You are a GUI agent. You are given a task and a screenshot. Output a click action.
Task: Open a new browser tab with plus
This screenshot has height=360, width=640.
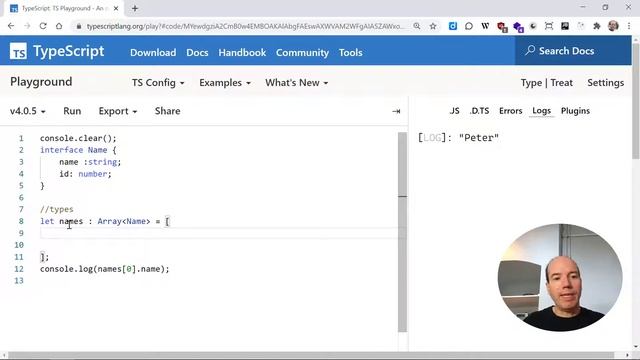pyautogui.click(x=135, y=8)
